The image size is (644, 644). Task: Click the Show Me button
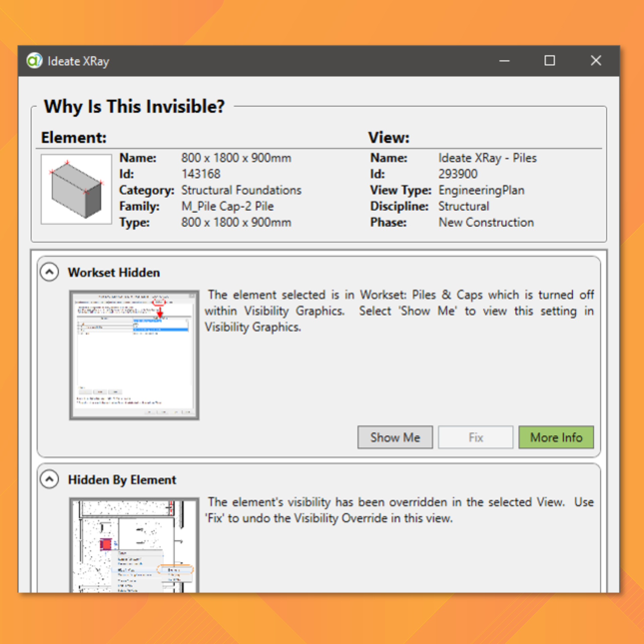395,437
